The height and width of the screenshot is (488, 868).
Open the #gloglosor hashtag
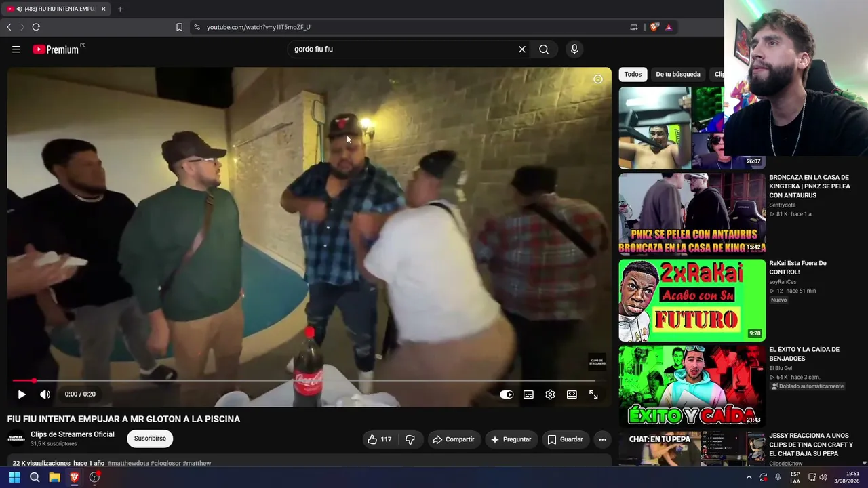point(165,464)
